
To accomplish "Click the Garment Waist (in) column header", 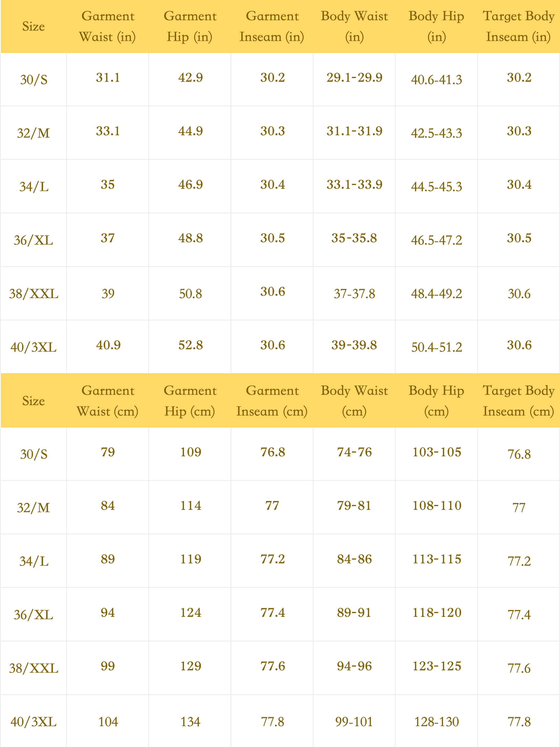I will [x=108, y=26].
